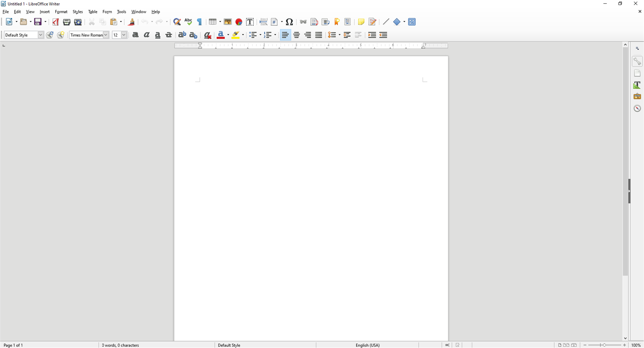Print the document using printer icon
Screen dimensions: 644x348
coord(67,22)
